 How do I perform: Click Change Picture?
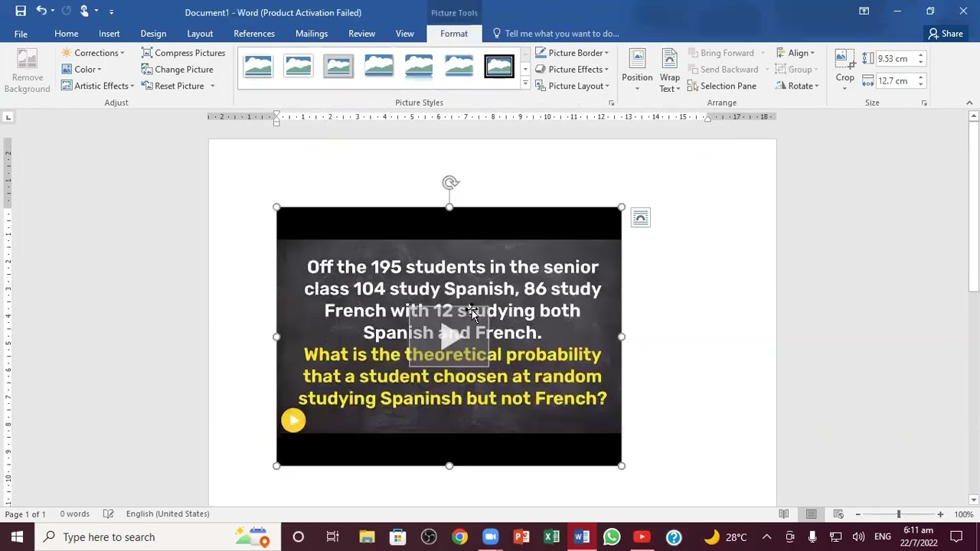tap(177, 70)
